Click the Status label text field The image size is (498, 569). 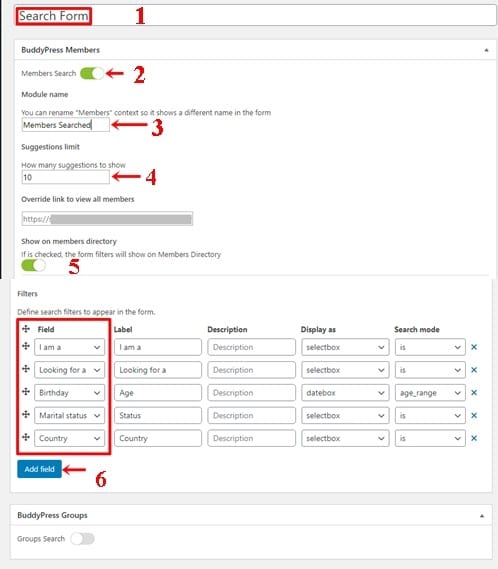pos(158,416)
